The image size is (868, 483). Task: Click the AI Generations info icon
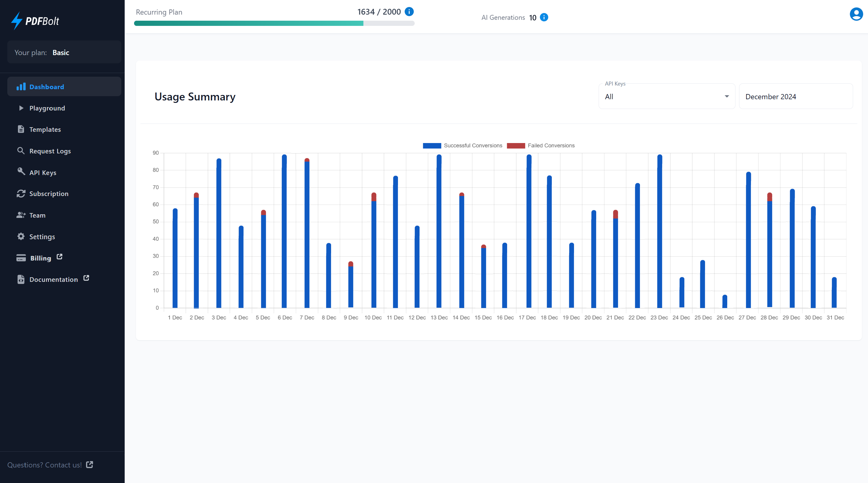click(x=544, y=17)
